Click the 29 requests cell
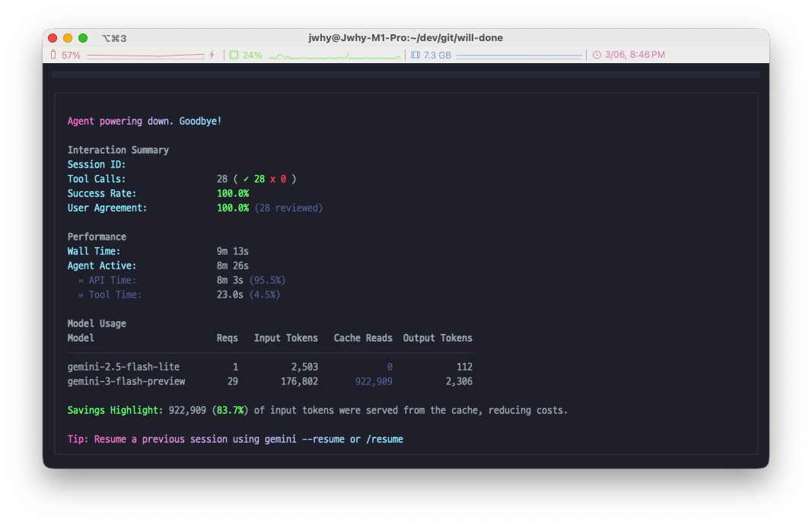Viewport: 812px width, 525px height. [x=233, y=382]
